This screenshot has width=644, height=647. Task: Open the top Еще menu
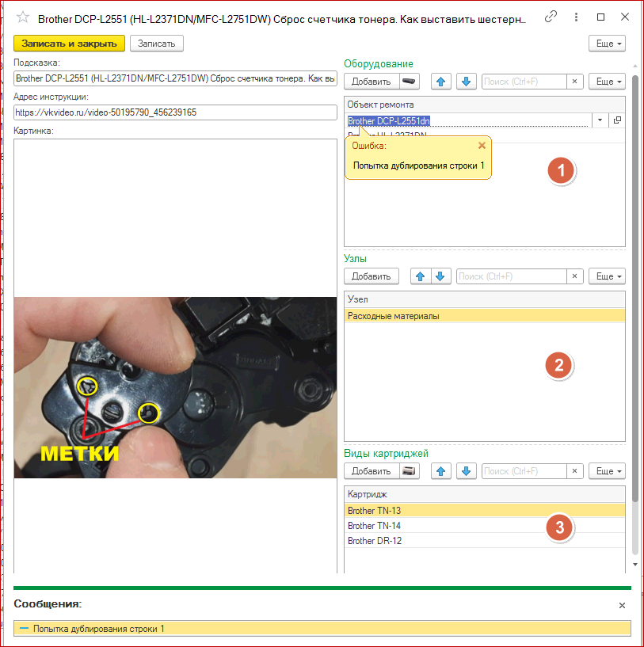(607, 44)
